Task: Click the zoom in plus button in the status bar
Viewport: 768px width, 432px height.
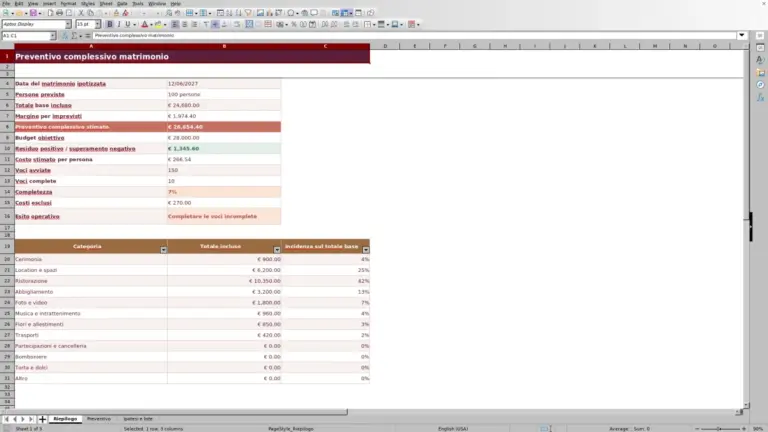Action: (x=744, y=429)
